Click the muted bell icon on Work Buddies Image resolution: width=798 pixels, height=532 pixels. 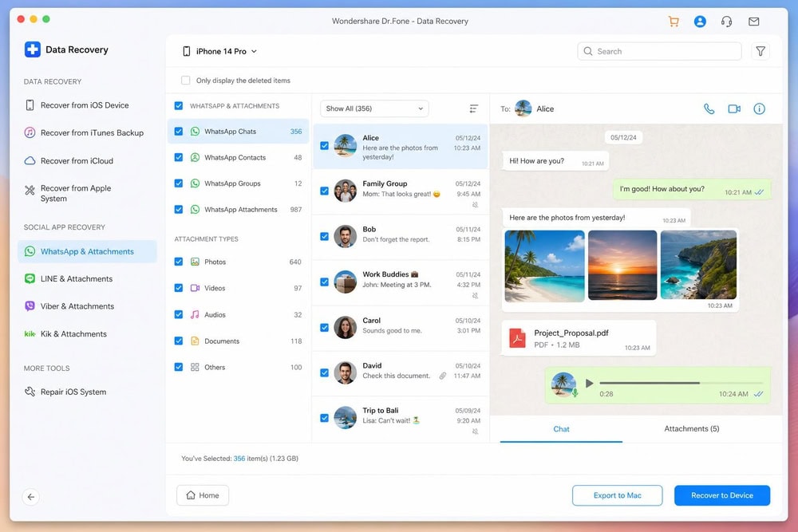tap(475, 295)
